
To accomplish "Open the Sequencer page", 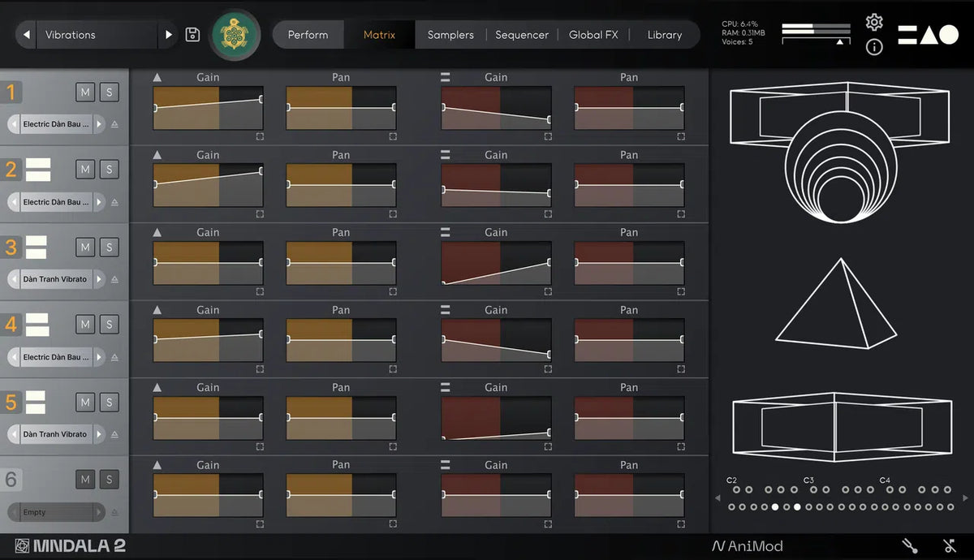I will pos(522,35).
